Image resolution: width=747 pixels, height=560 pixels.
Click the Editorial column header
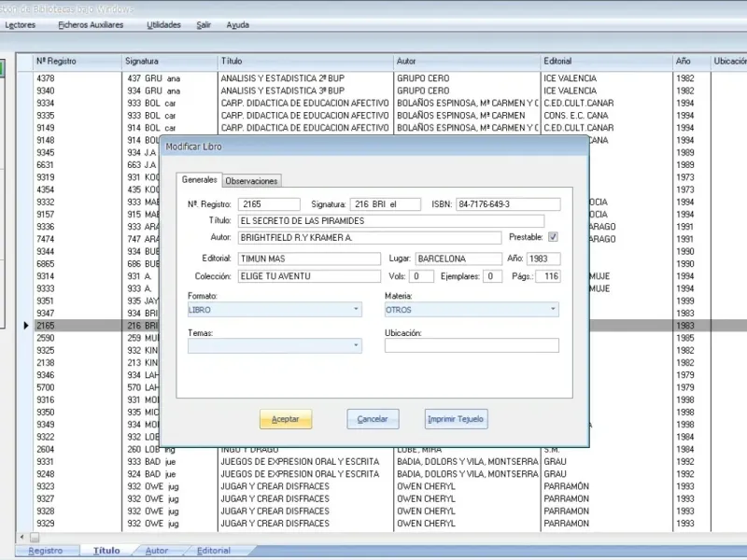click(607, 61)
